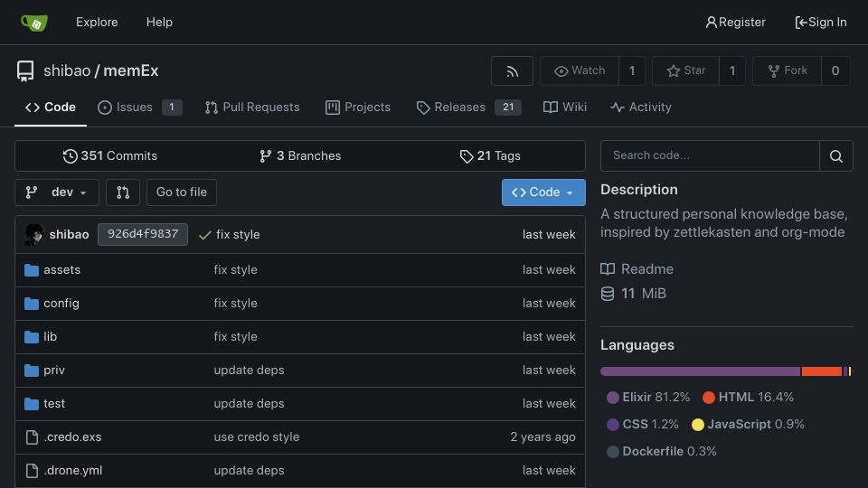The height and width of the screenshot is (488, 868).
Task: Focus the Search code input field
Action: (710, 156)
